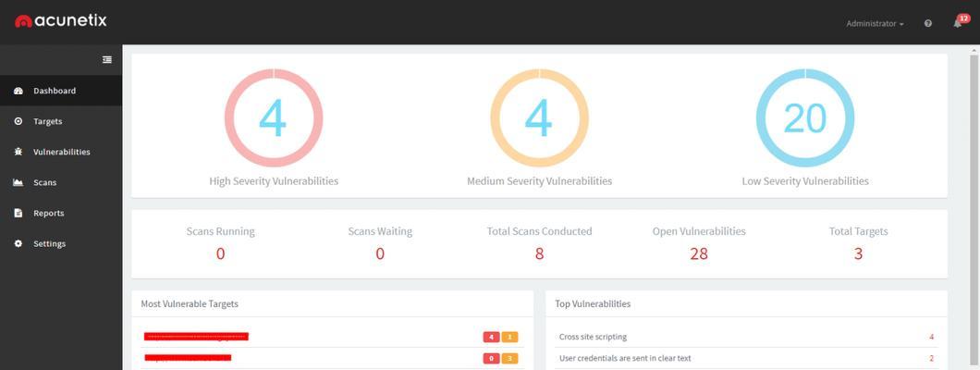This screenshot has height=370, width=980.
Task: Open the second redacted target link
Action: 188,358
